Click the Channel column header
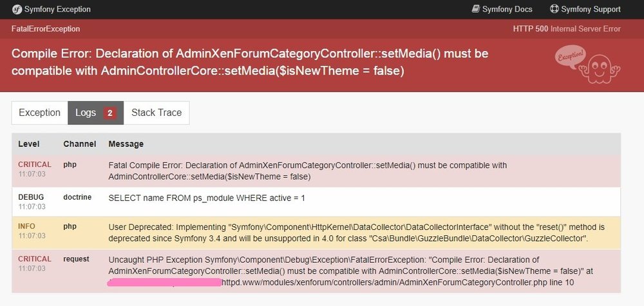 (x=80, y=144)
